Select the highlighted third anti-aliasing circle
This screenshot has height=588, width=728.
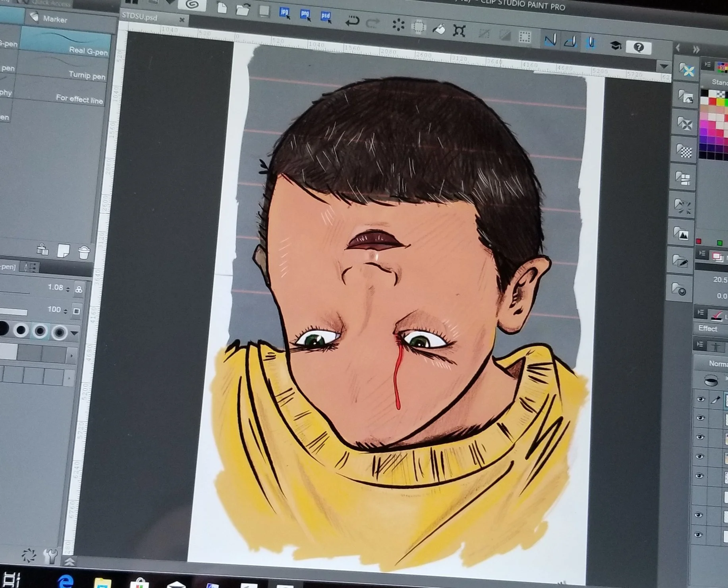tap(40, 331)
